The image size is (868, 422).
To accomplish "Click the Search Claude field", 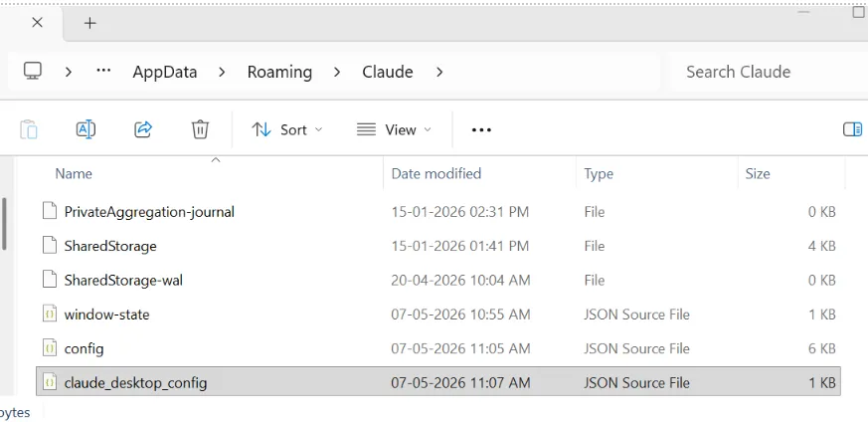I will [770, 72].
